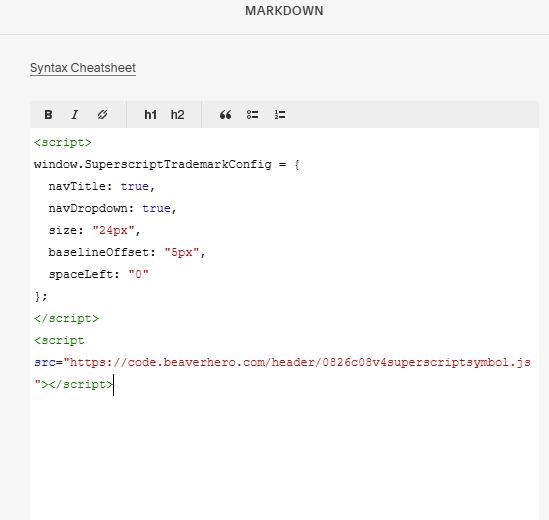The image size is (549, 520).
Task: Click the src attribute name
Action: tap(45, 362)
